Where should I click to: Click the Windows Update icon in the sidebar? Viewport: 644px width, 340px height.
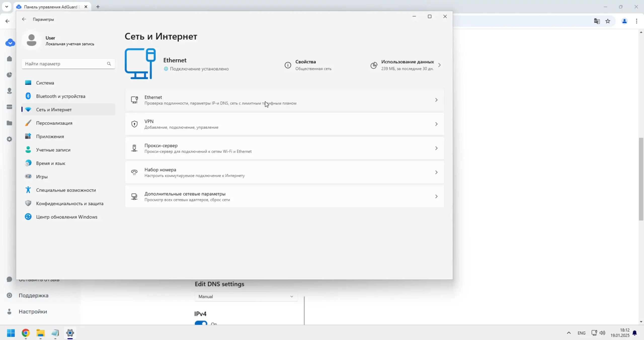pos(28,217)
